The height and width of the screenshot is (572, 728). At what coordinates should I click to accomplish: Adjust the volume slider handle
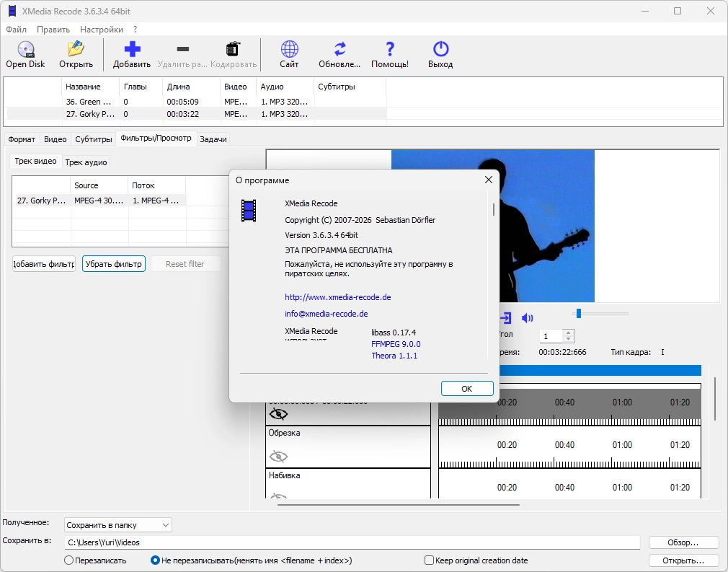coord(579,314)
